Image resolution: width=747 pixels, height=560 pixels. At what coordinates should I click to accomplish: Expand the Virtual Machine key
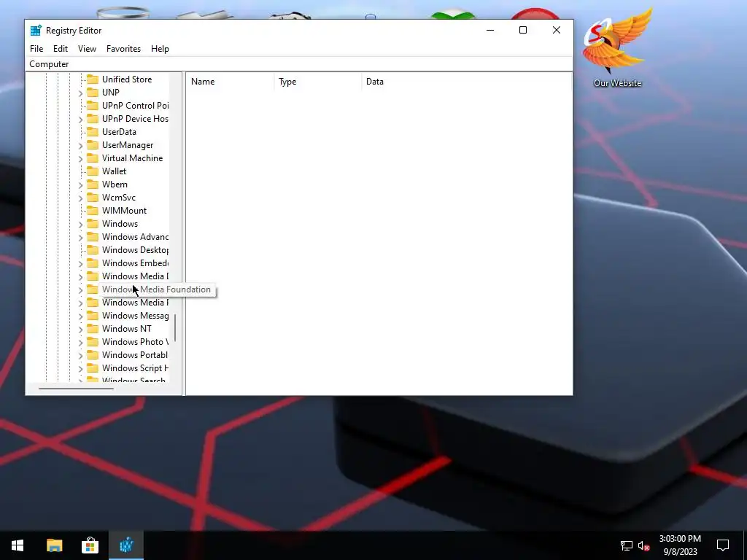tap(80, 158)
